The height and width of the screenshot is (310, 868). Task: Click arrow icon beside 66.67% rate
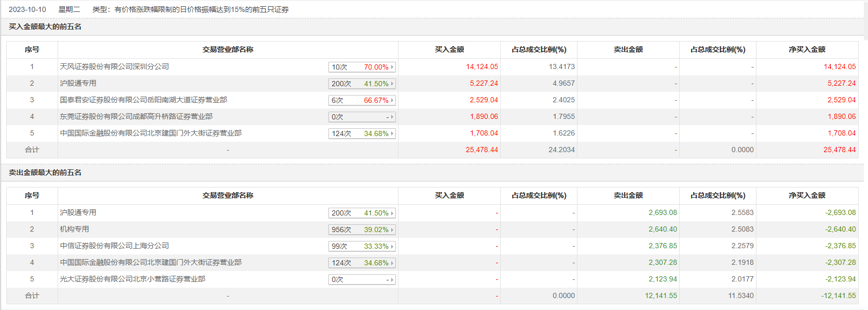(392, 100)
